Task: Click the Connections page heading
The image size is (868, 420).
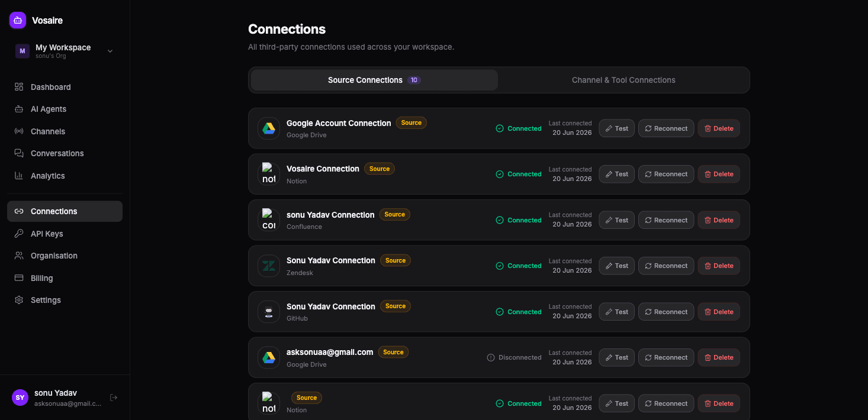Action: coord(287,29)
